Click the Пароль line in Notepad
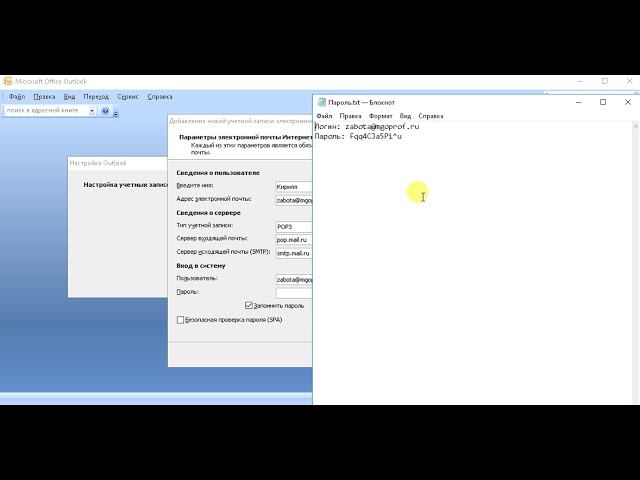 pos(358,136)
